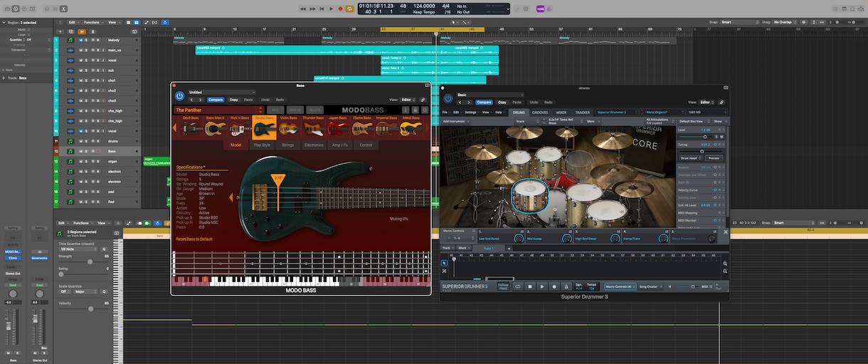The height and width of the screenshot is (364, 868).
Task: Switch to the TRACKER tab in Superior Drummer
Action: pyautogui.click(x=582, y=113)
